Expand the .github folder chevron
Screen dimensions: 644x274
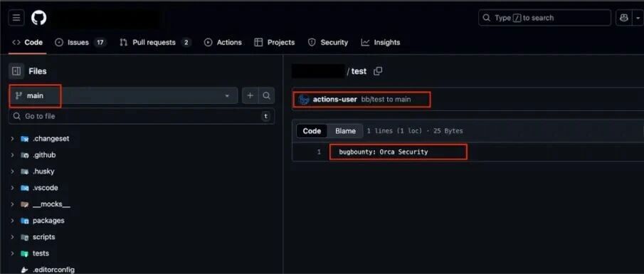12,155
